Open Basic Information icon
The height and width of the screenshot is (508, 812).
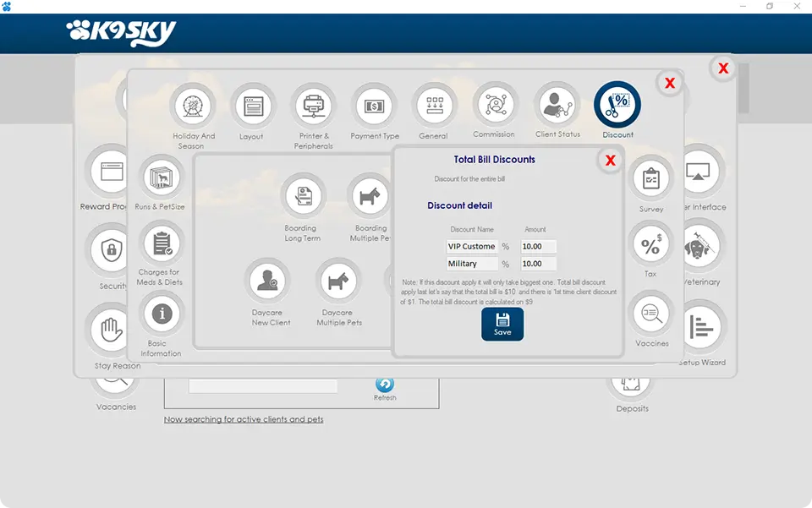[161, 314]
